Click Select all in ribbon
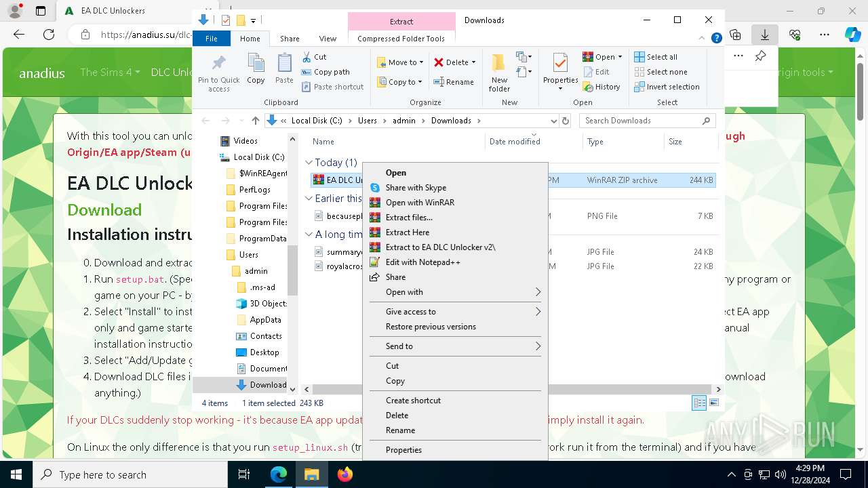868x488 pixels. point(656,57)
